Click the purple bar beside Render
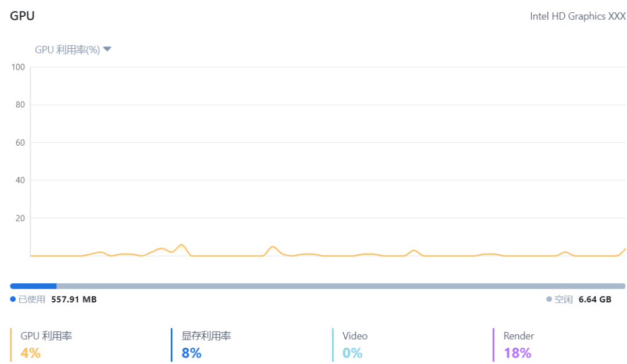This screenshot has height=364, width=627. pos(493,344)
